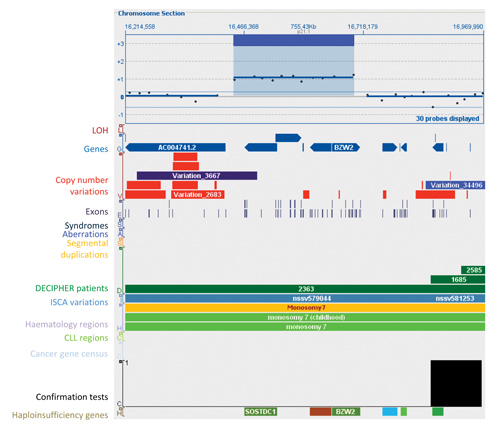500x425 pixels.
Task: Click the black confirmation tests block
Action: point(456,383)
